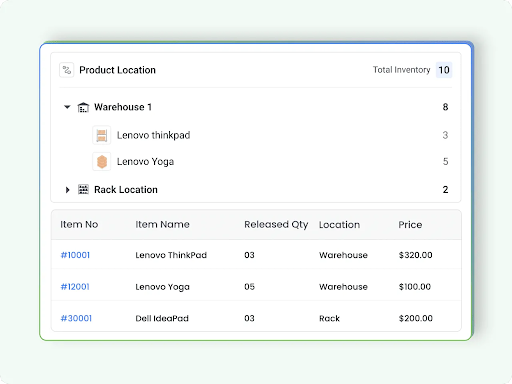This screenshot has height=384, width=512.
Task: Click the Item Name column header
Action: [x=162, y=224]
